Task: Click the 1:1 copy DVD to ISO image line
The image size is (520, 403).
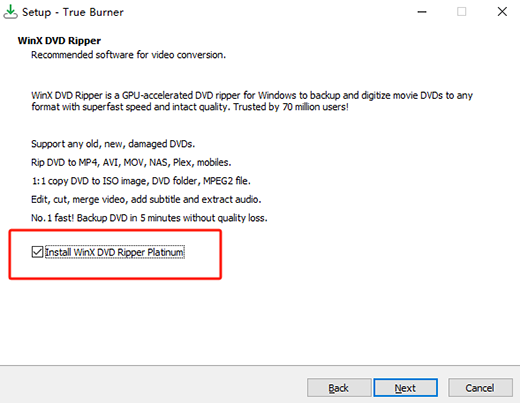Action: [141, 181]
